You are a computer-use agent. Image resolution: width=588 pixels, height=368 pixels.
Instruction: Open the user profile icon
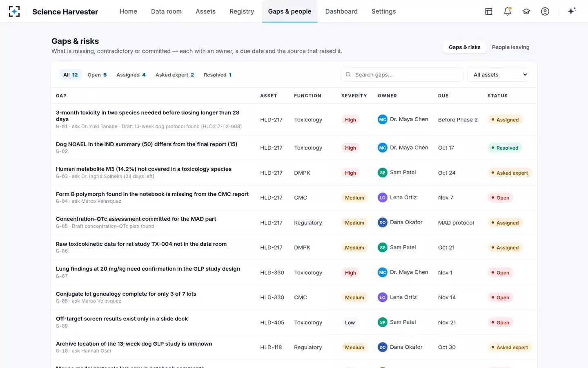click(545, 11)
